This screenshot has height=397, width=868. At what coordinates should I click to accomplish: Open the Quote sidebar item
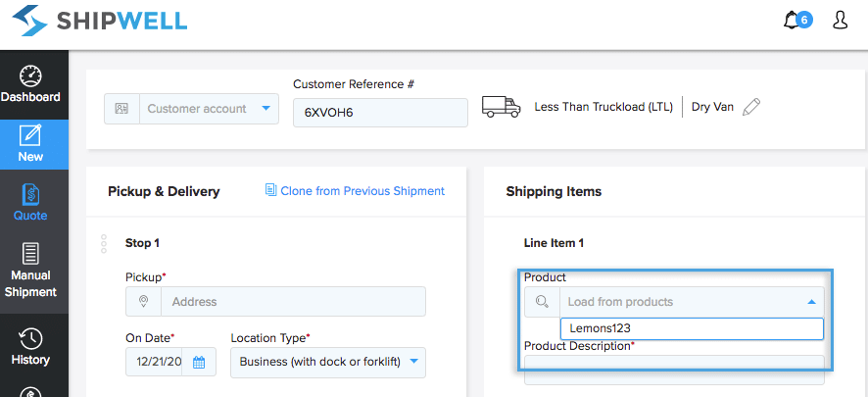(x=30, y=202)
